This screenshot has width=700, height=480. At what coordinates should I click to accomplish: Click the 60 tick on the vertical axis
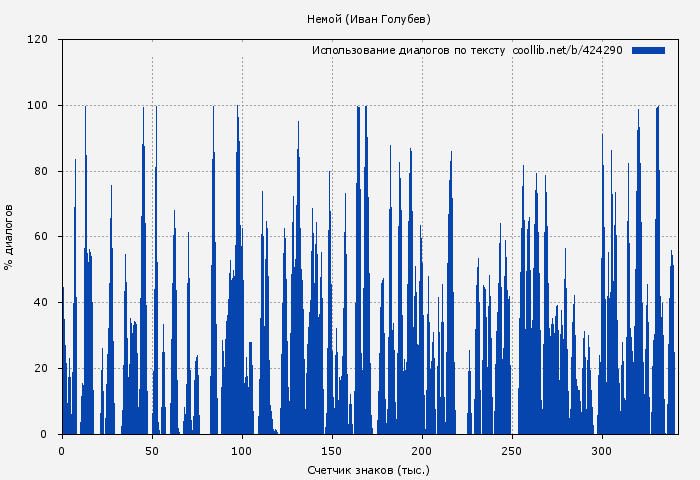(41, 237)
